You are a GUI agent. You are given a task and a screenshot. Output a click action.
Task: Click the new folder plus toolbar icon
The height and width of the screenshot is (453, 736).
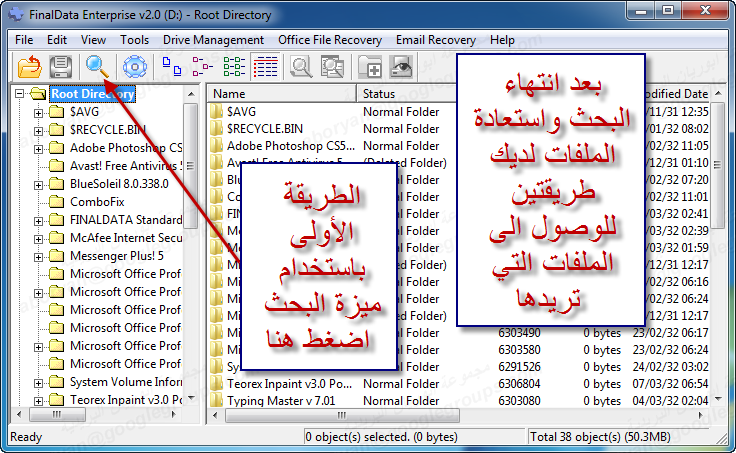pyautogui.click(x=370, y=67)
